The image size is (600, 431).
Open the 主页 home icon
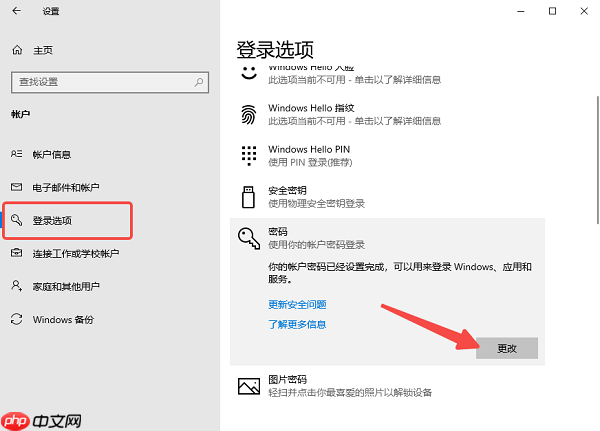[x=17, y=50]
